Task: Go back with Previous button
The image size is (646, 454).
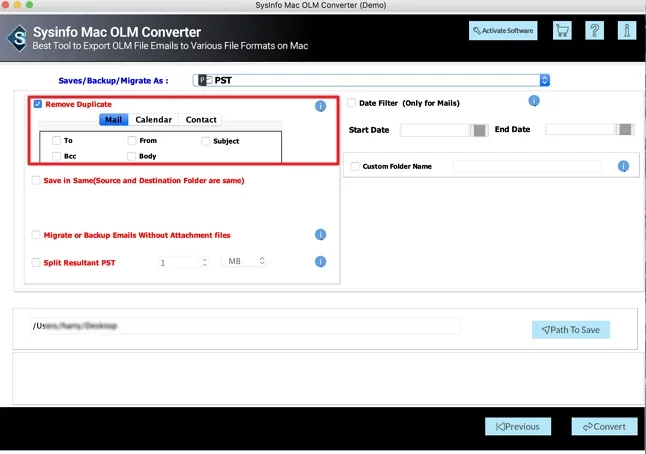Action: point(517,426)
